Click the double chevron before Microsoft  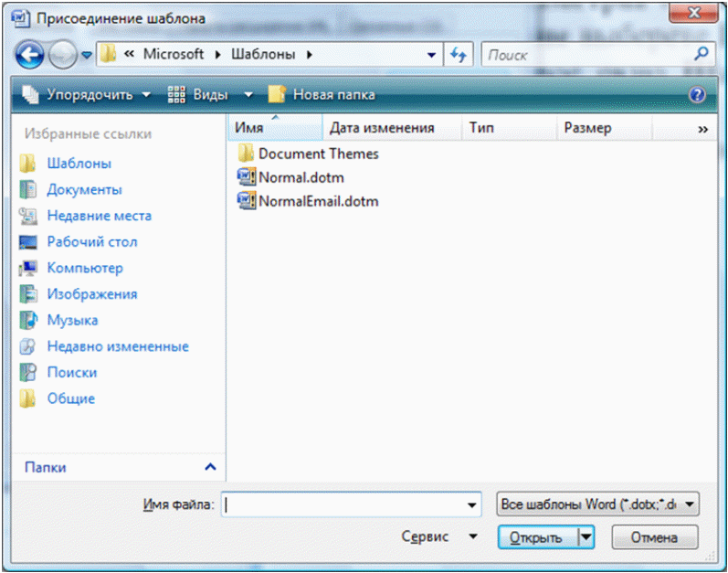[x=129, y=54]
